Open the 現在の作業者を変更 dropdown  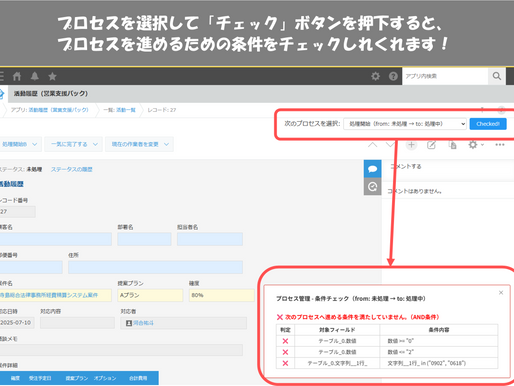pyautogui.click(x=139, y=144)
